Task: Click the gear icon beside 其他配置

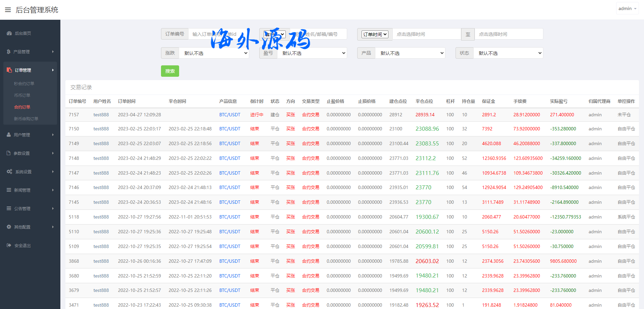Action: (9, 227)
